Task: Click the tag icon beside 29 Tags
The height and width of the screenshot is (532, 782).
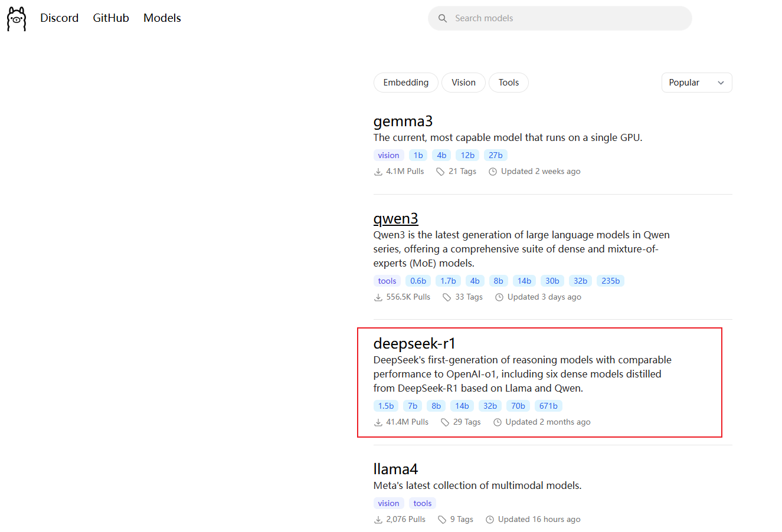Action: (445, 422)
